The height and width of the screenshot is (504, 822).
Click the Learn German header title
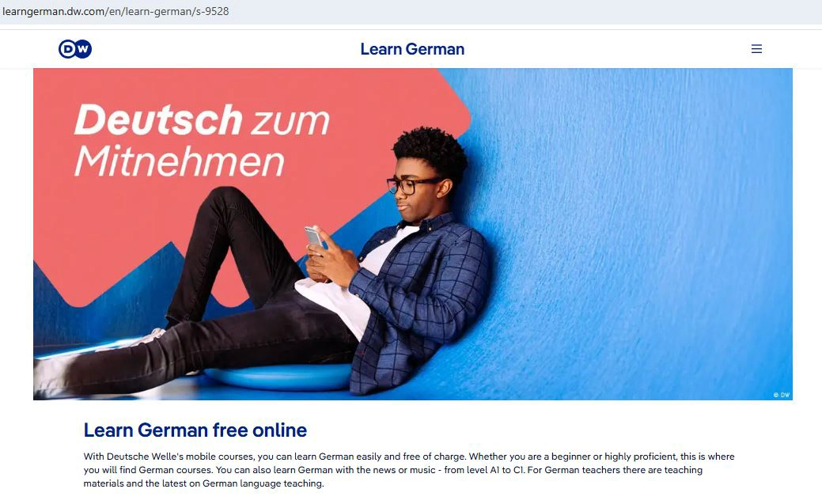tap(412, 49)
